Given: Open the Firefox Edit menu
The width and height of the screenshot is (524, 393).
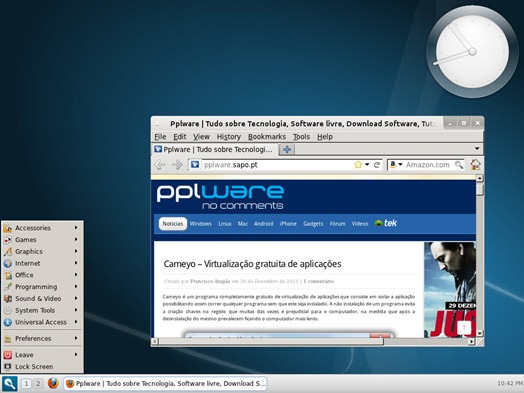Looking at the screenshot, I should tap(179, 137).
